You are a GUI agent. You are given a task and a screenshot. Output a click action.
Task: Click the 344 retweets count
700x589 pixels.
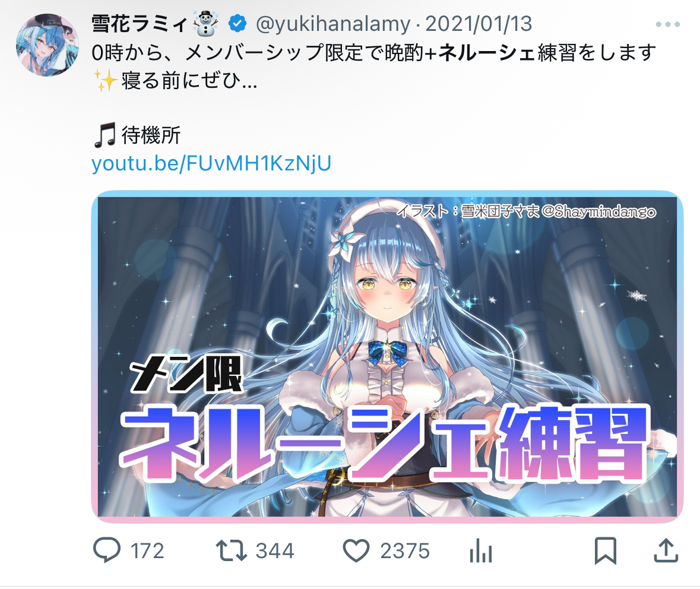[275, 550]
